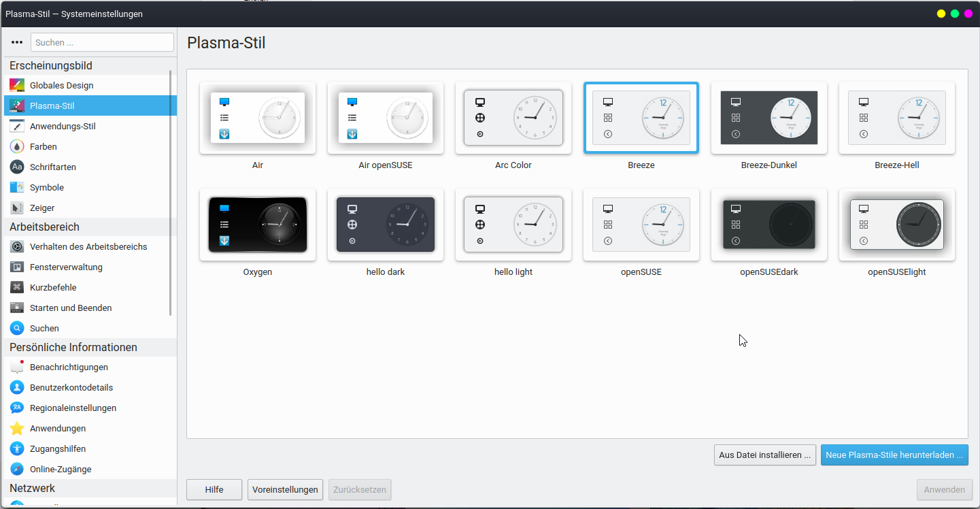
Task: Click the Hilfe button
Action: pyautogui.click(x=214, y=490)
